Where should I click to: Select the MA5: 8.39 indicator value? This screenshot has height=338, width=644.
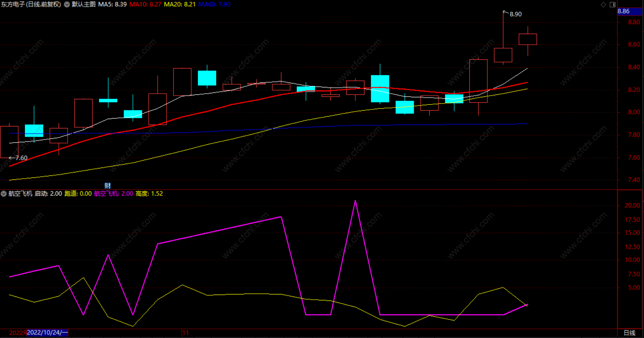[x=112, y=4]
